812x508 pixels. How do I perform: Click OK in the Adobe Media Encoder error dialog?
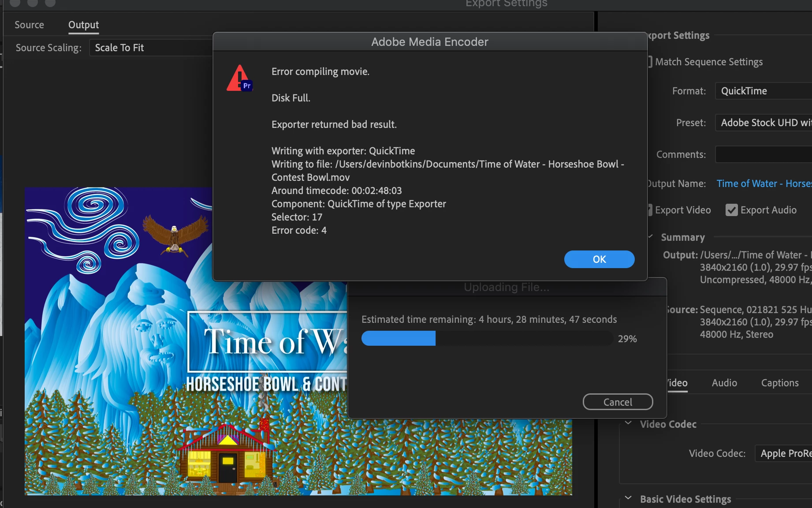point(599,259)
